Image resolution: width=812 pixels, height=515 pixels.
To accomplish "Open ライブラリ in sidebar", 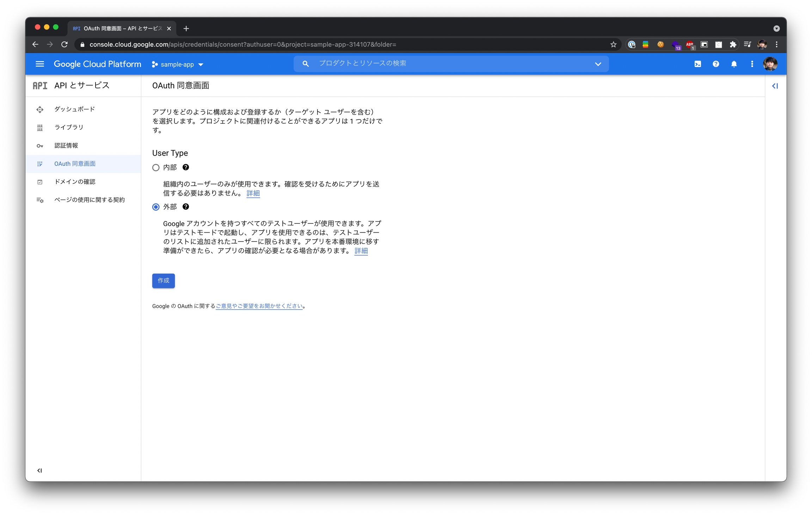I will 69,127.
